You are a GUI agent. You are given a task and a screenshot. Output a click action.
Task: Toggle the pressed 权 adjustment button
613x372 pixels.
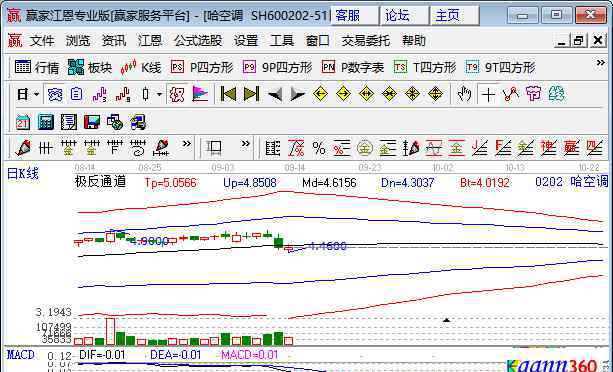point(176,94)
